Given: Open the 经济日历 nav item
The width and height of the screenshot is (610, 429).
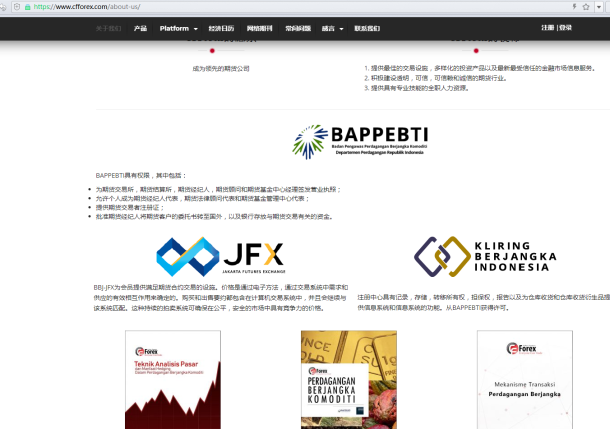Looking at the screenshot, I should pyautogui.click(x=221, y=28).
